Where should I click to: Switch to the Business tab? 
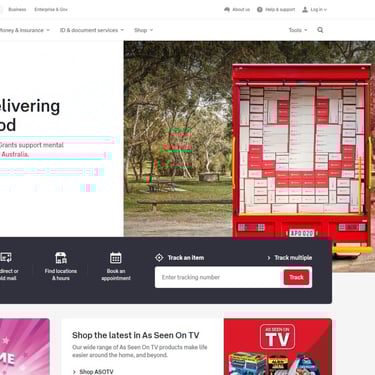pos(17,9)
